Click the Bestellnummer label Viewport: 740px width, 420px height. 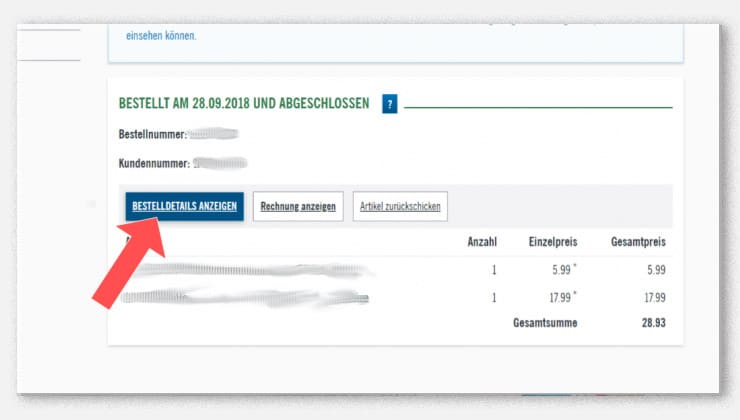pyautogui.click(x=152, y=133)
